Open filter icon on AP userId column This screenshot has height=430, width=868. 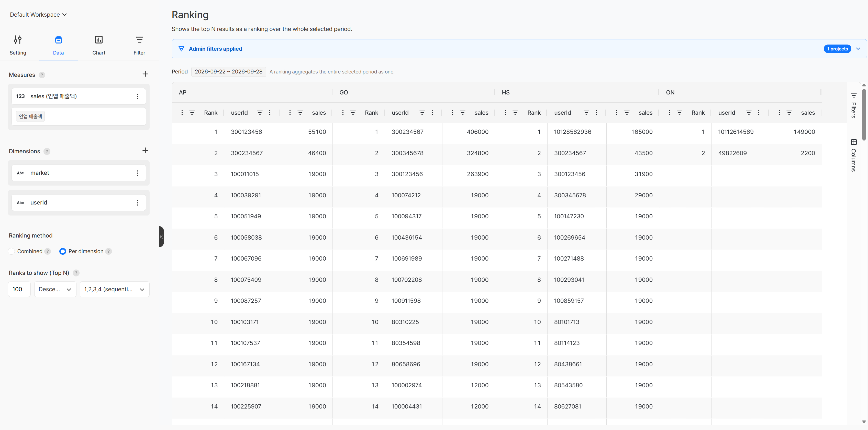tap(260, 113)
